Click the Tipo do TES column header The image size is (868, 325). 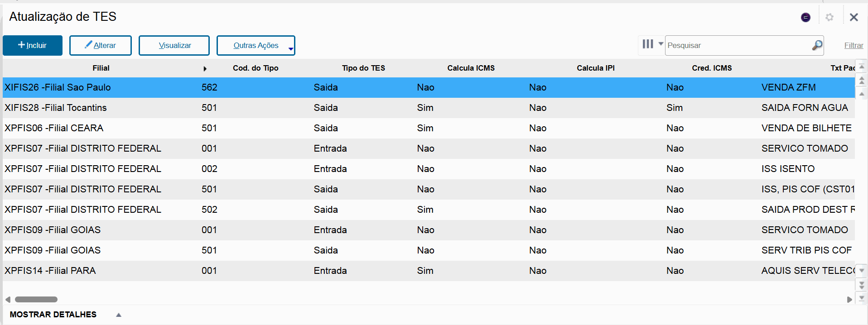(x=363, y=68)
